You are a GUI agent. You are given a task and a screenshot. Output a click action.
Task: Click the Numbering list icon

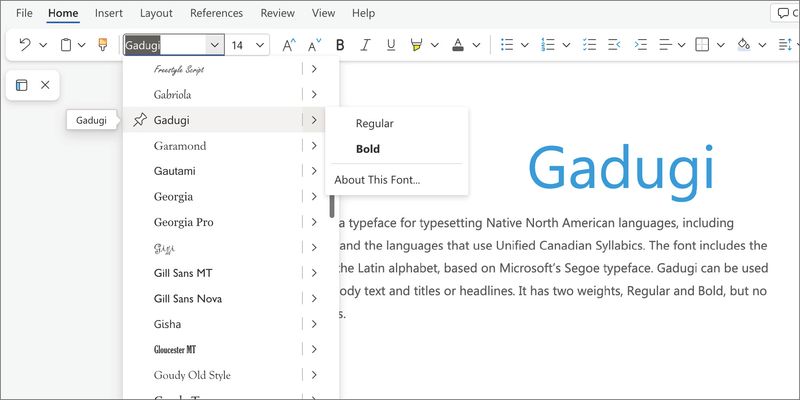point(548,45)
